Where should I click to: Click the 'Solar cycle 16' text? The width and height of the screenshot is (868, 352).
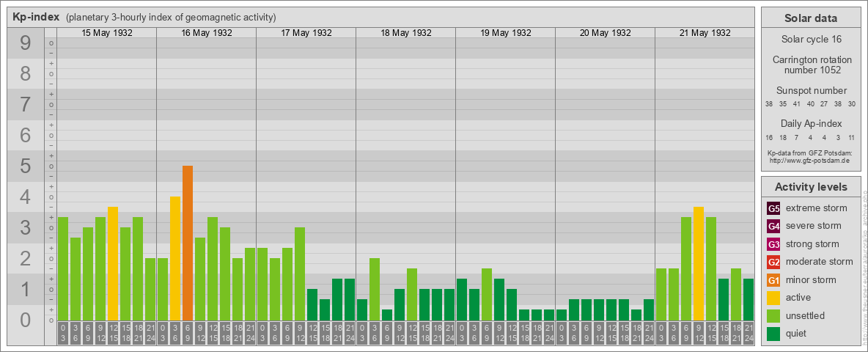pyautogui.click(x=810, y=40)
